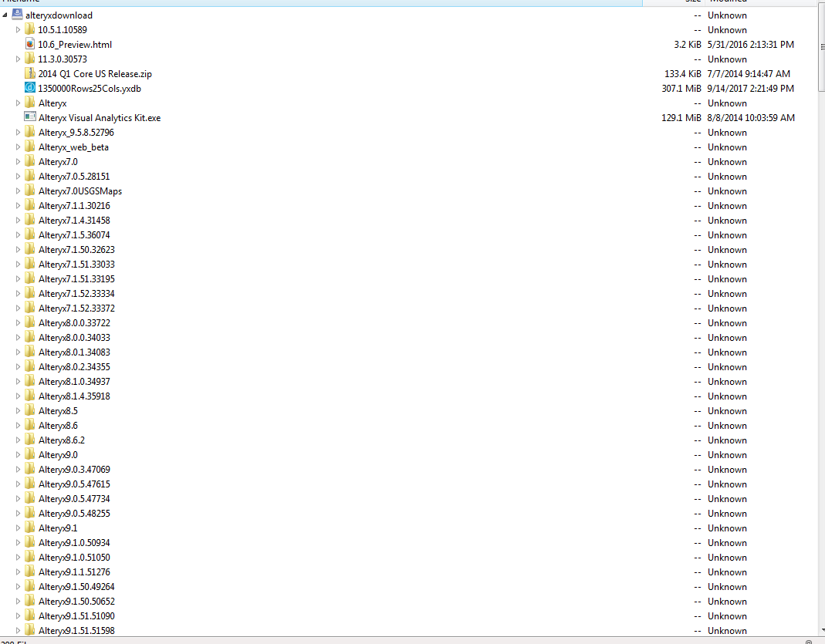
Task: Expand the Alteryx folder node
Action: click(18, 103)
